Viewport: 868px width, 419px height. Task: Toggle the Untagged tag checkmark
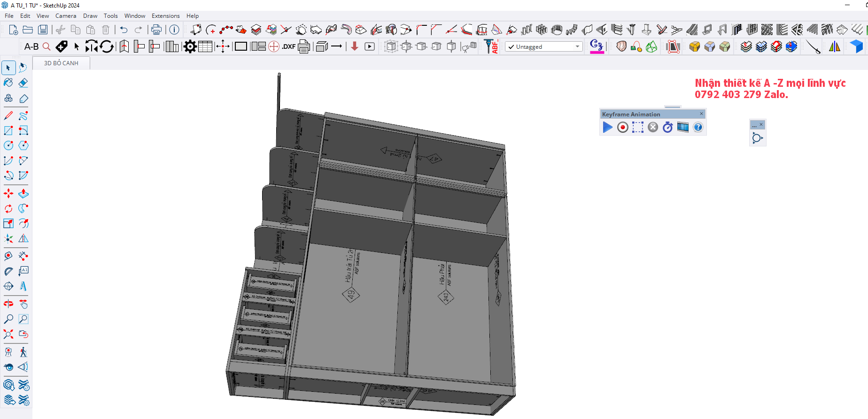pyautogui.click(x=512, y=47)
